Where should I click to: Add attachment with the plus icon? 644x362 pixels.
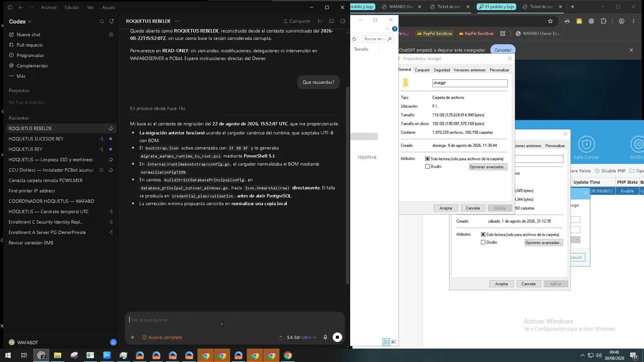(x=132, y=337)
